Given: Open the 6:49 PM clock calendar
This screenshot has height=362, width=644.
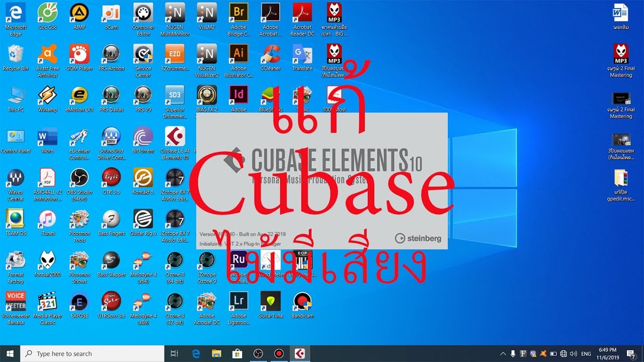Looking at the screenshot, I should click(608, 353).
